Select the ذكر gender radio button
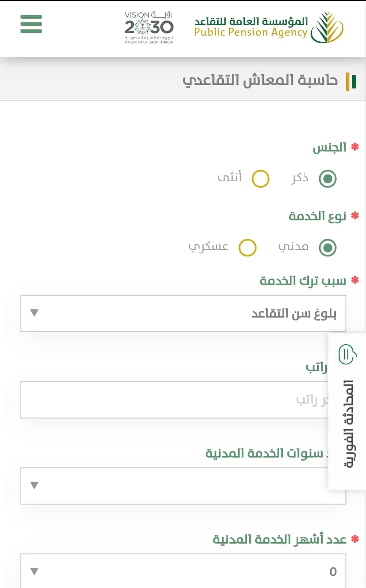Image resolution: width=366 pixels, height=588 pixels. click(328, 179)
